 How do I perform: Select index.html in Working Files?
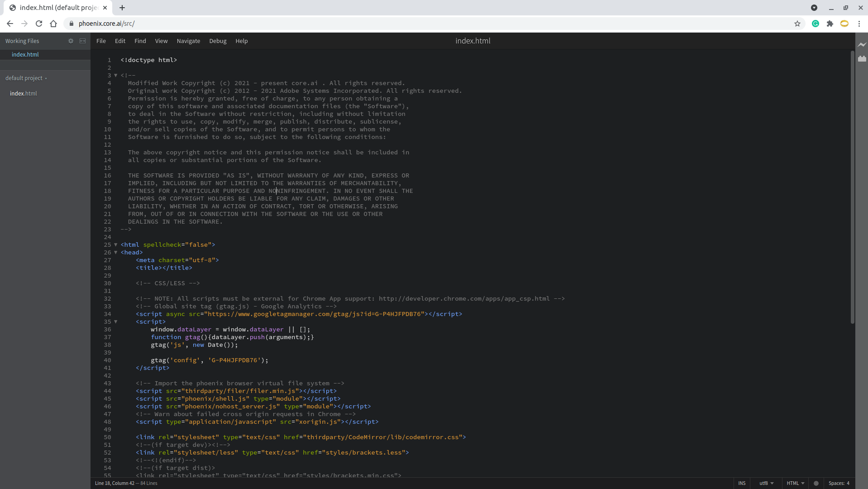tap(45, 54)
